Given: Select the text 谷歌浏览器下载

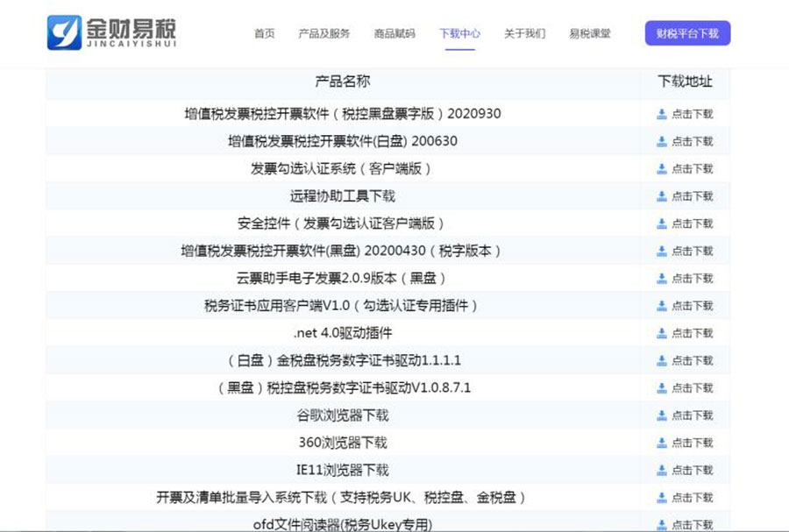Looking at the screenshot, I should [343, 415].
